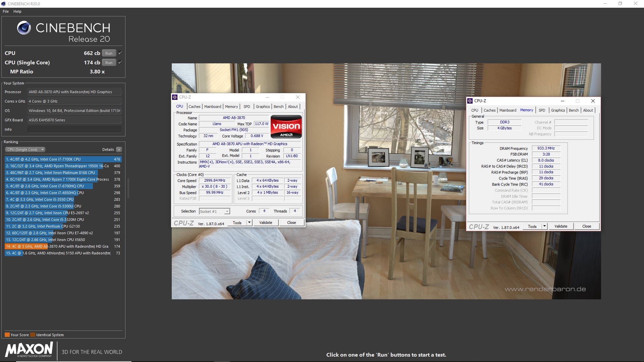Click the Details arrow button in Ranking
The height and width of the screenshot is (362, 644).
tap(119, 149)
